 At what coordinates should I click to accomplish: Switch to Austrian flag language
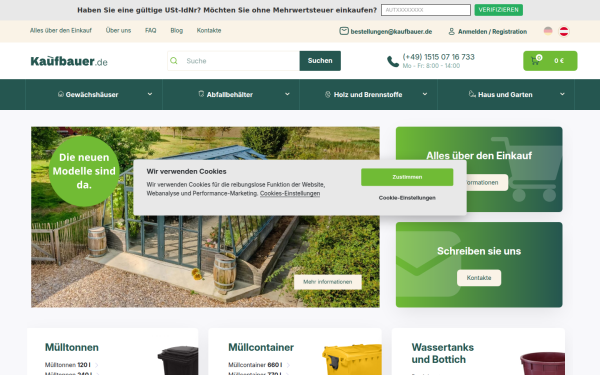point(564,31)
